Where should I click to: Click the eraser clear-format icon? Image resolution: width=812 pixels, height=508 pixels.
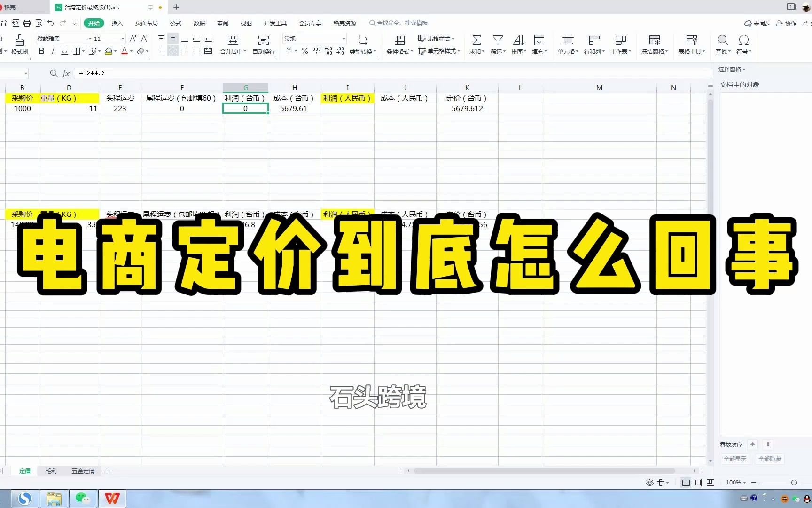point(141,51)
